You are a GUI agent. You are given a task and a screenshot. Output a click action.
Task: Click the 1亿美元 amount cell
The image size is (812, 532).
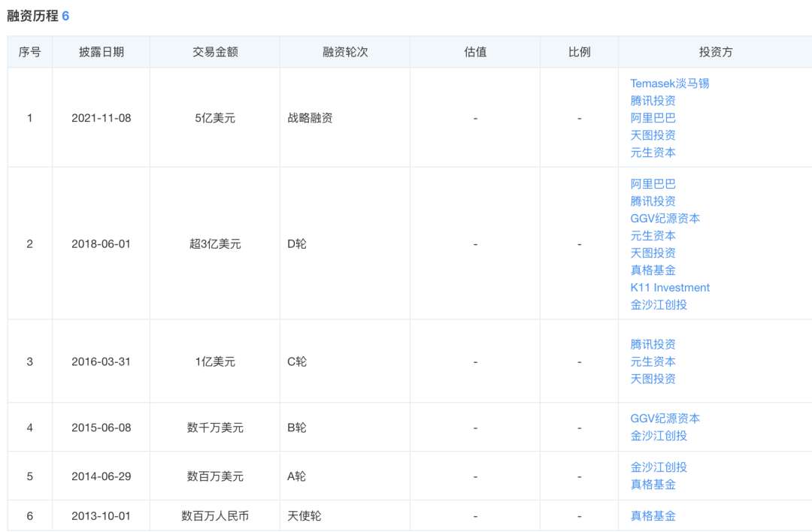click(x=215, y=361)
